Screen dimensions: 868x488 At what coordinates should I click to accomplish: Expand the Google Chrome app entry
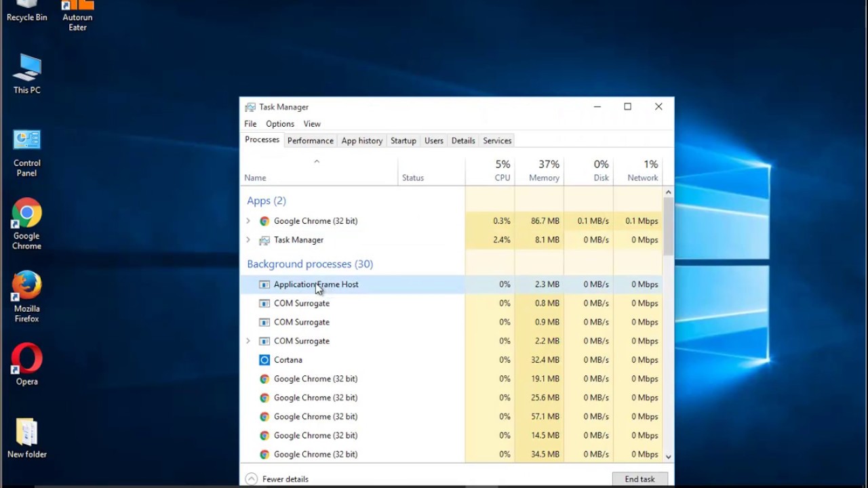248,221
